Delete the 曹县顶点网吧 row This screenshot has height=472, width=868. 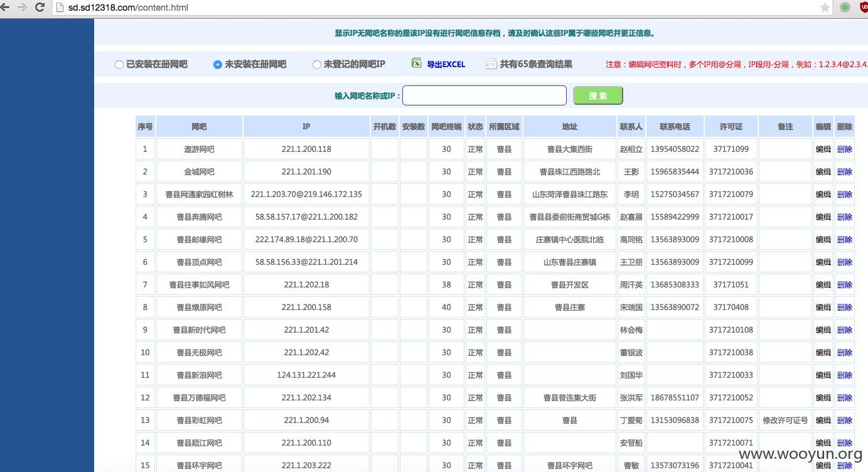845,262
